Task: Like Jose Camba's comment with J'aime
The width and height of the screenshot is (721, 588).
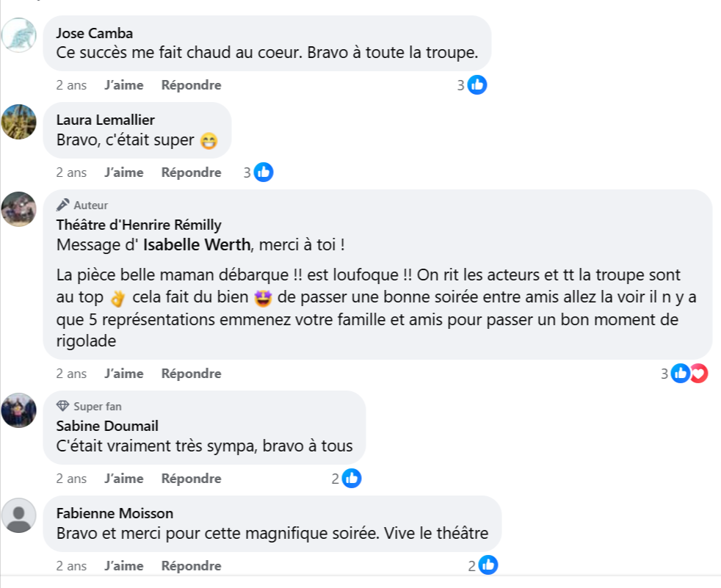Action: 124,85
